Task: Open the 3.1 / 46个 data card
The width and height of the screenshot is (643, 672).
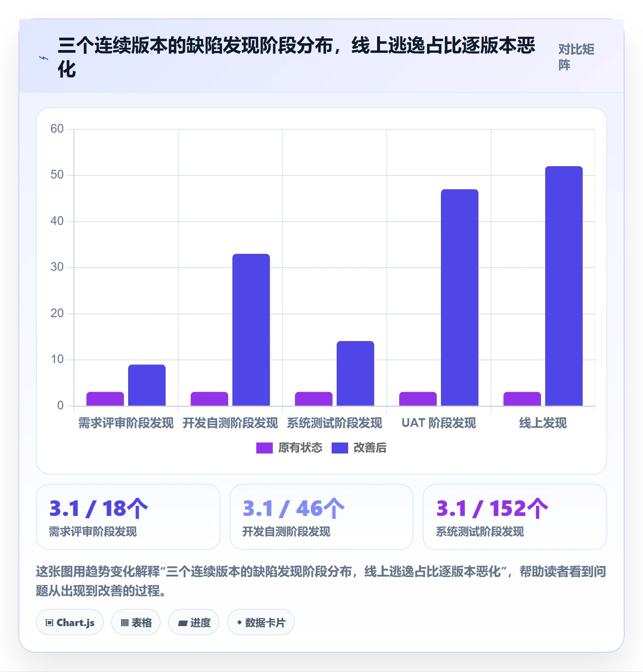Action: (x=321, y=517)
